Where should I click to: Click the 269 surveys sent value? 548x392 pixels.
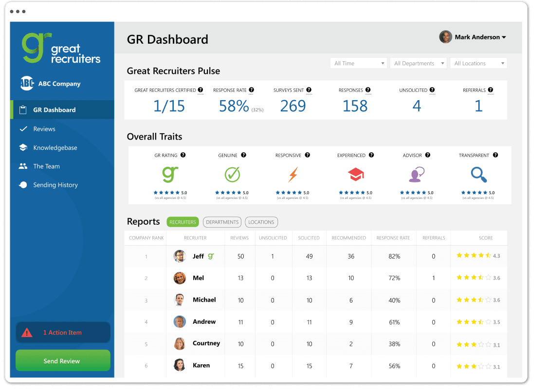click(x=293, y=106)
